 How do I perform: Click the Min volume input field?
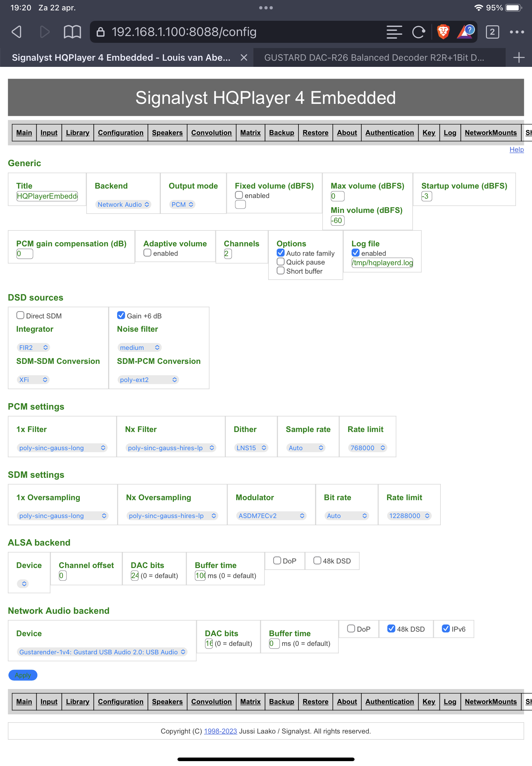tap(337, 220)
